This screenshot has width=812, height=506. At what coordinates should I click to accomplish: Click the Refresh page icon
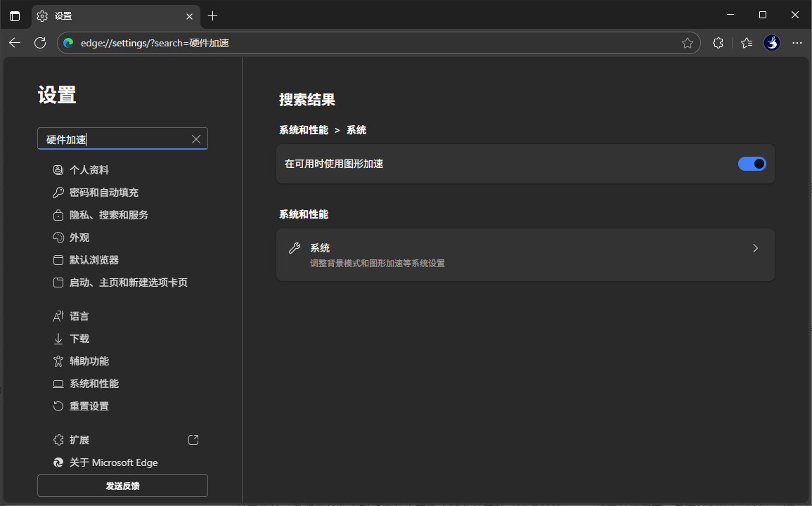click(40, 43)
